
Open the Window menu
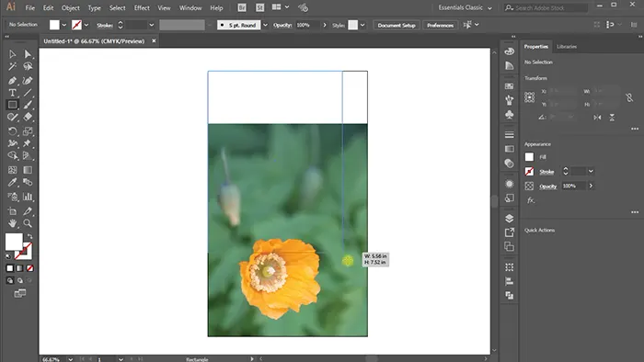[x=190, y=7]
